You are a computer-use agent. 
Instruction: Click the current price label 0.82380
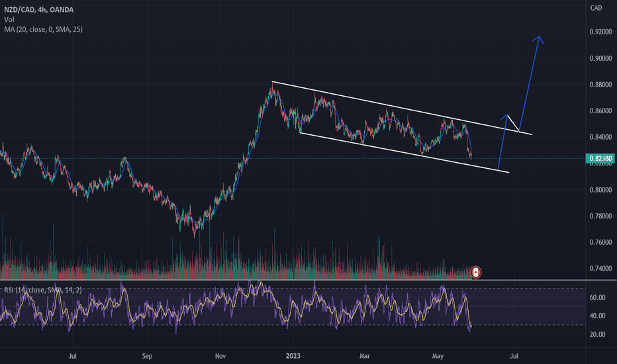coord(600,159)
